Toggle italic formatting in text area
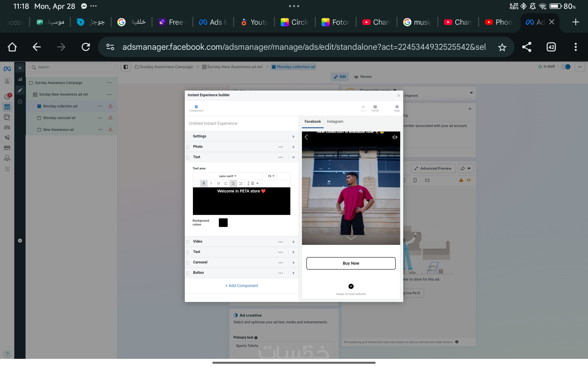 click(x=211, y=183)
